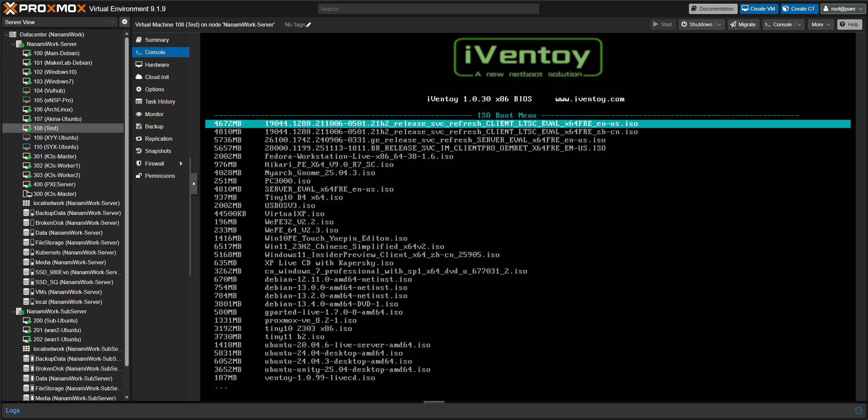Collapse the NanamiWork-SubServer tree node
Viewport: 868px width, 420px height.
tap(13, 311)
